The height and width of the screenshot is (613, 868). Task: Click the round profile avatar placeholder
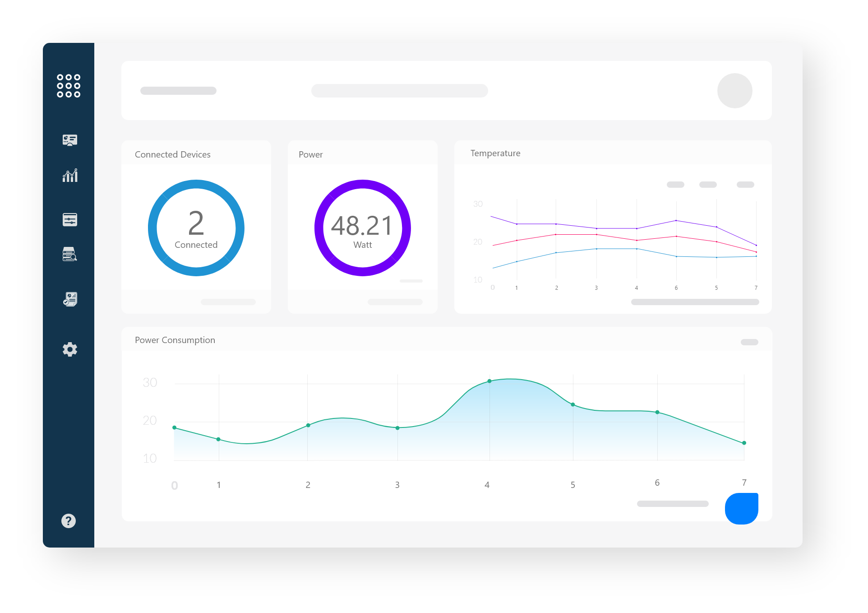(734, 91)
